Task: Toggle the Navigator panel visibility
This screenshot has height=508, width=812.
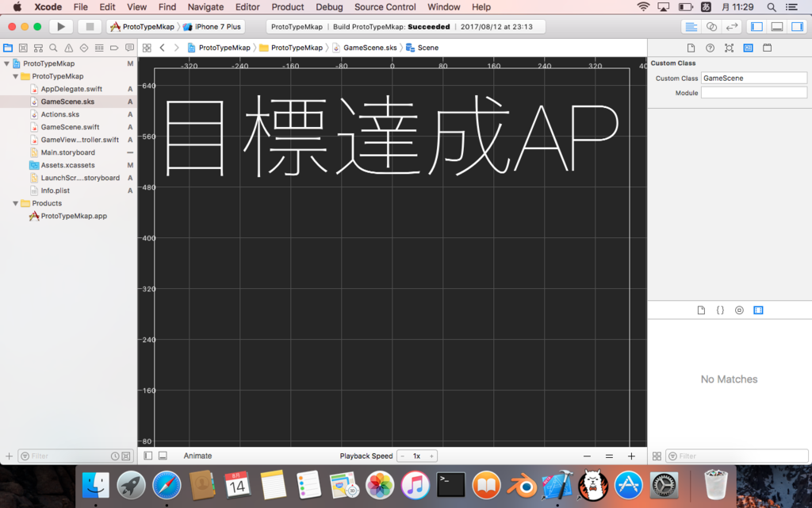Action: click(756, 26)
